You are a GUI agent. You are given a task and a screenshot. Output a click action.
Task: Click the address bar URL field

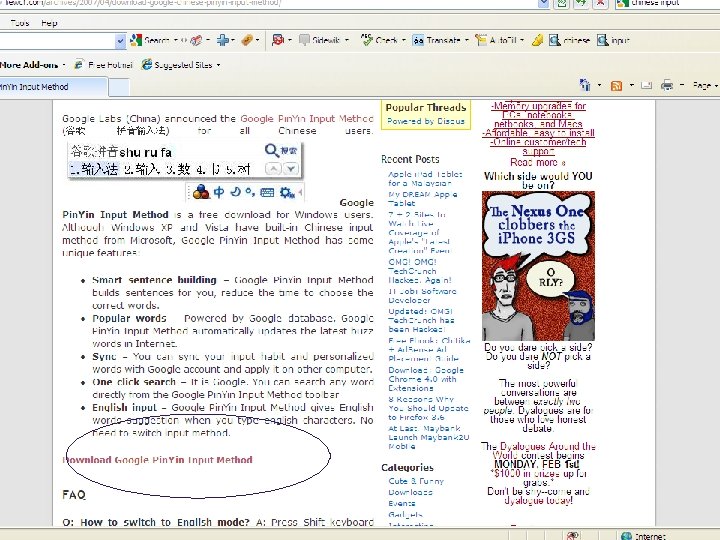point(269,3)
